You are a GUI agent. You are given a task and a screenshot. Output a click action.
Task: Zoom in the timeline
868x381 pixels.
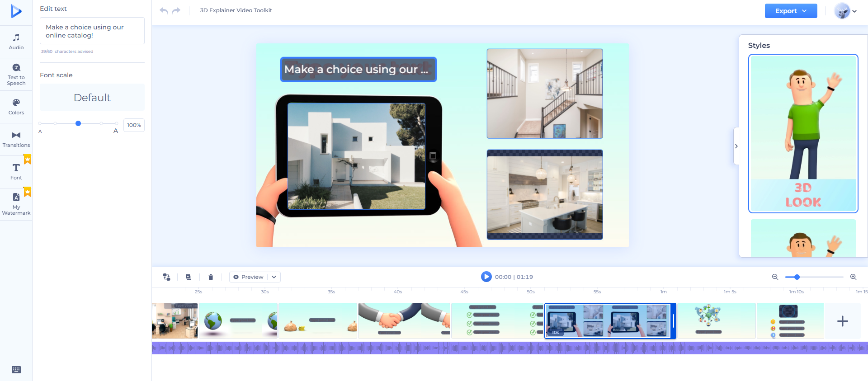coord(854,277)
